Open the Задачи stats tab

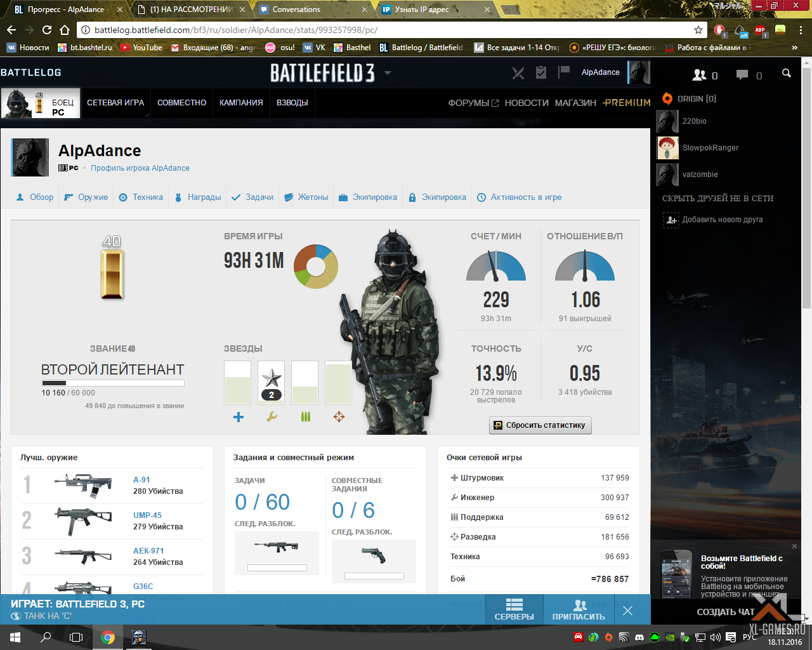coord(252,197)
